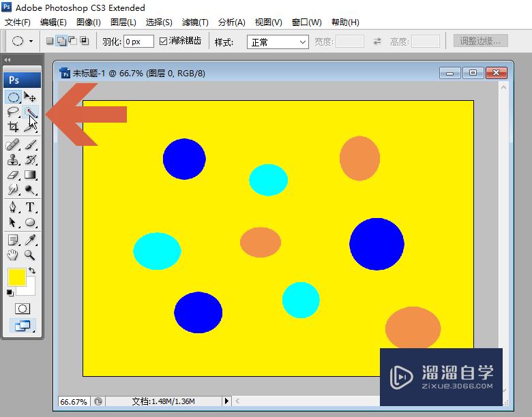Open the 样式 style dropdown

click(x=278, y=42)
